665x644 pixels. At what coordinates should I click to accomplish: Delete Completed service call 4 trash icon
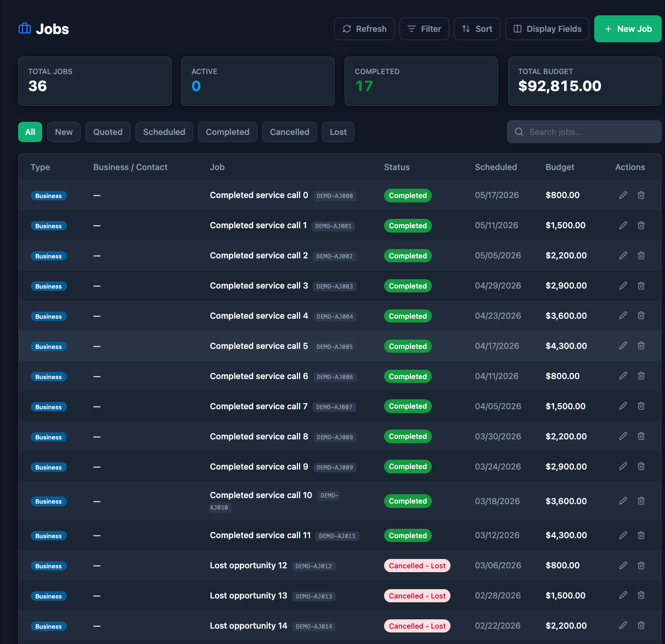point(641,315)
